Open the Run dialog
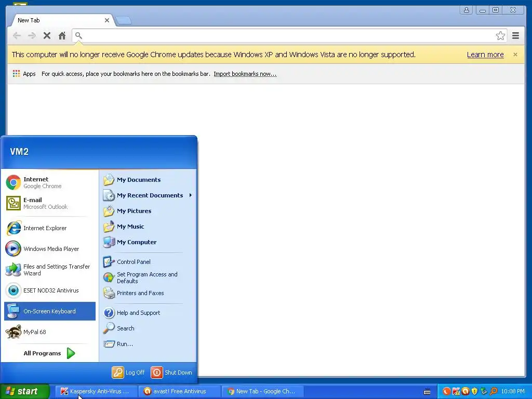This screenshot has width=532, height=399. pyautogui.click(x=148, y=344)
